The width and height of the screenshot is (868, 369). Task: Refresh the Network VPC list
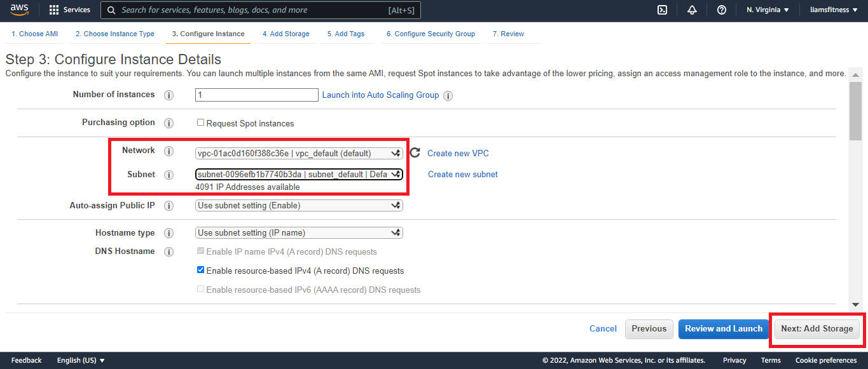(415, 153)
